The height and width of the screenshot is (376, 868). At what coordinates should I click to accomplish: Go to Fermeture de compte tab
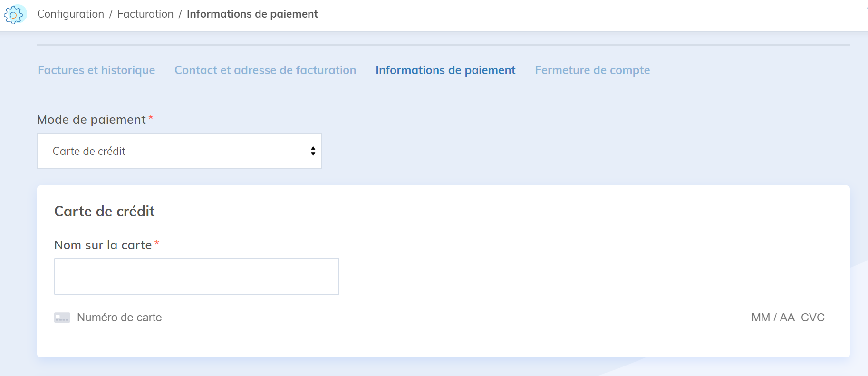(592, 70)
